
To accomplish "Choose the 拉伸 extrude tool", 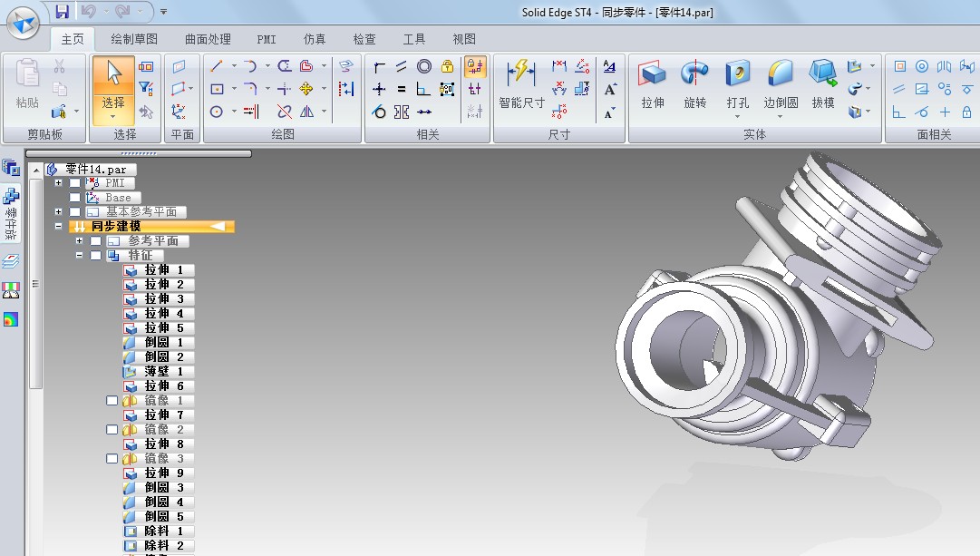I will click(x=653, y=83).
